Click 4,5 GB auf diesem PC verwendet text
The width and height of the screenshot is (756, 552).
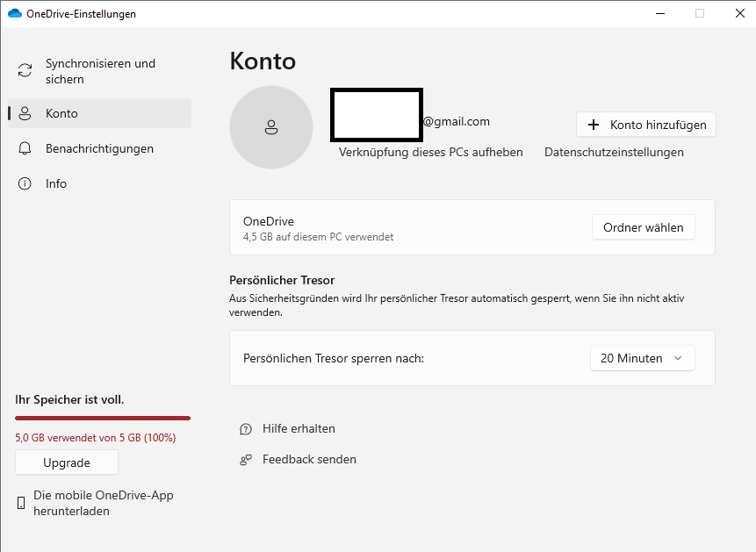[318, 237]
